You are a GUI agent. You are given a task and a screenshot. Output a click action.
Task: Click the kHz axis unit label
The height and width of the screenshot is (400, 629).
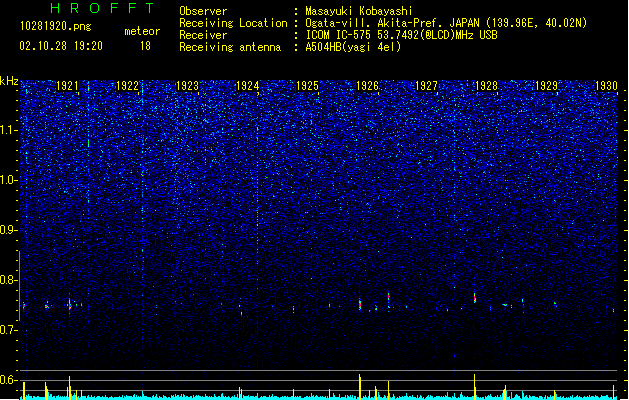point(9,81)
